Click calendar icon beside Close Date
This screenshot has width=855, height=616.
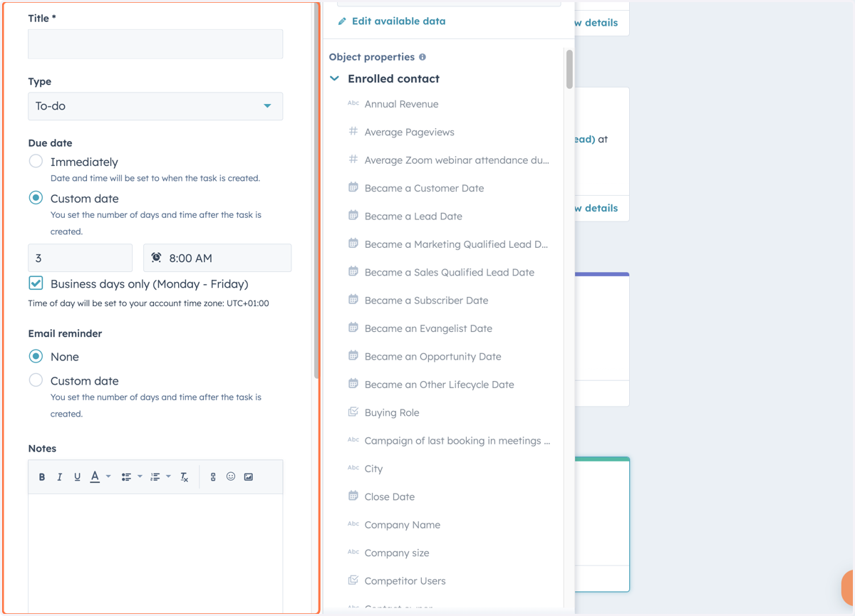coord(353,496)
